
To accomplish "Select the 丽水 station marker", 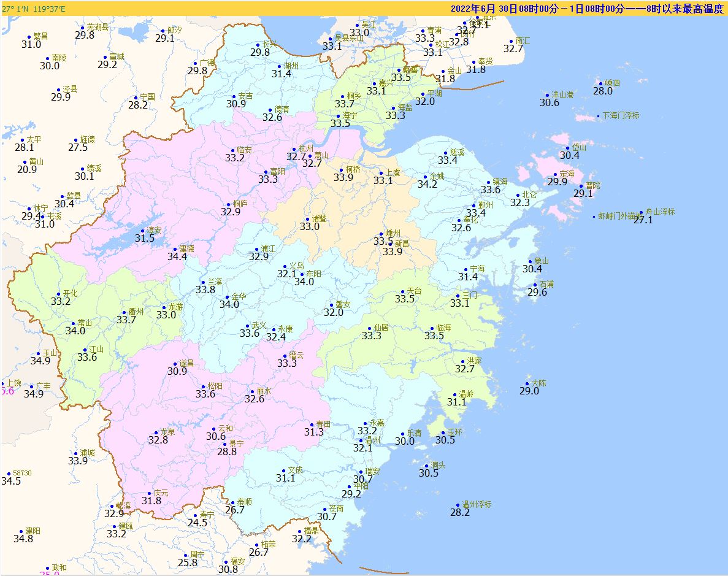I will [253, 392].
